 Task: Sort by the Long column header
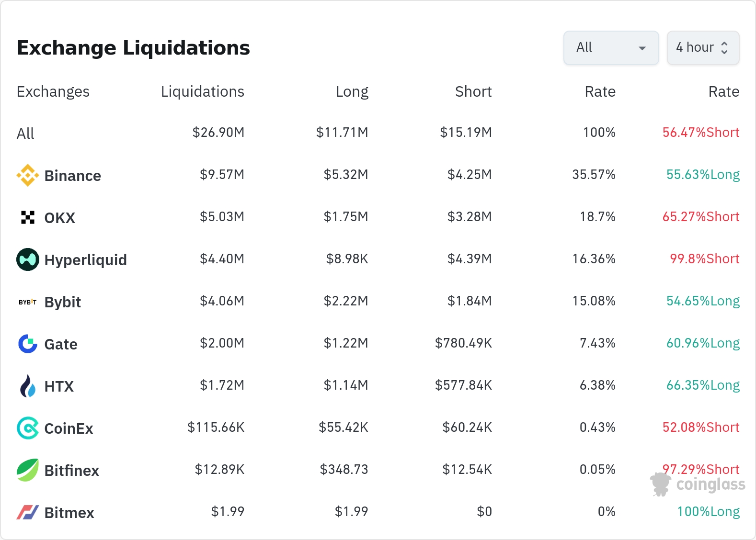pyautogui.click(x=352, y=91)
